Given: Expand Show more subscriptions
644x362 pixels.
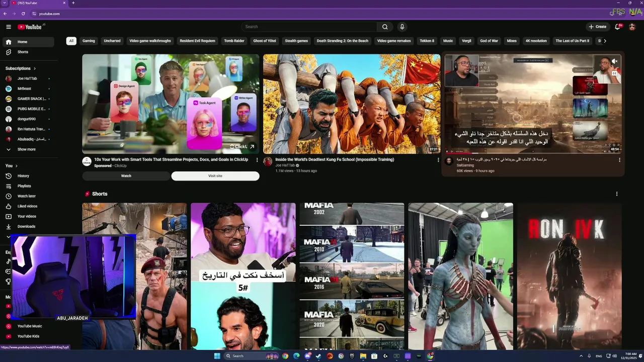Looking at the screenshot, I should [29, 149].
